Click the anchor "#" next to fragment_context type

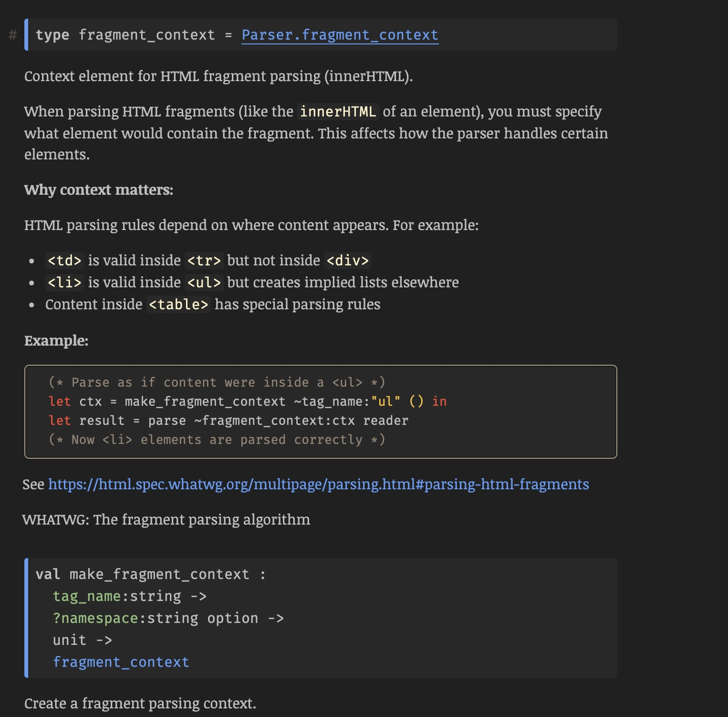click(13, 34)
